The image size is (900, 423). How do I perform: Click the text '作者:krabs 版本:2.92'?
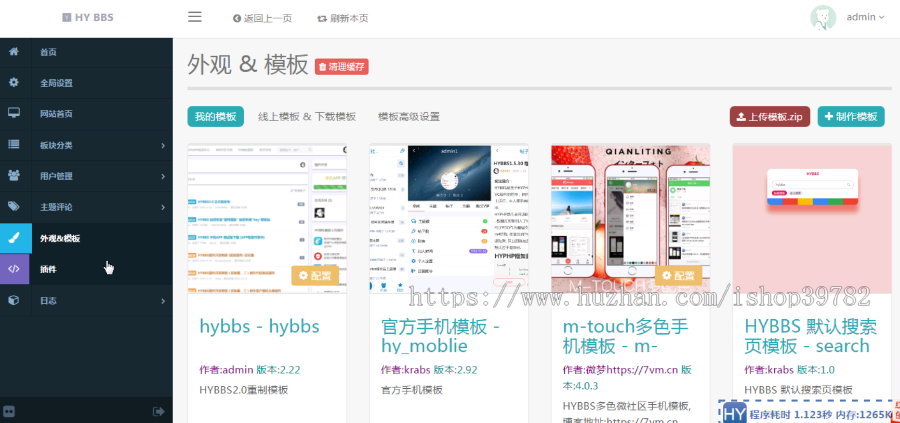click(429, 370)
